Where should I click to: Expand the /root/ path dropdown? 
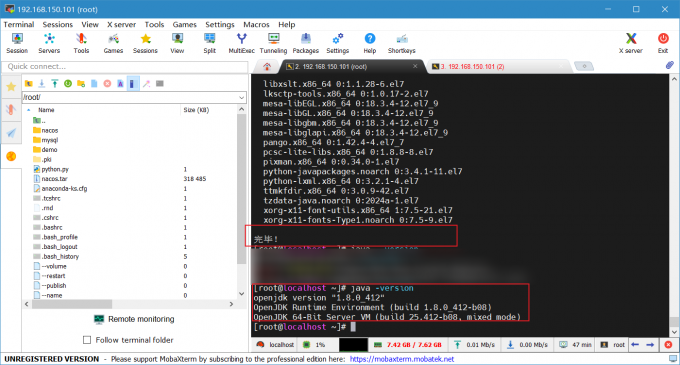[242, 98]
